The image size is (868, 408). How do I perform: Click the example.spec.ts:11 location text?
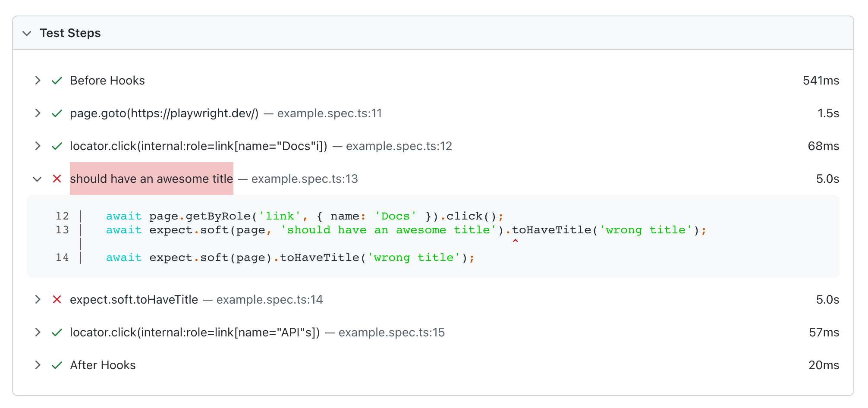[x=330, y=113]
